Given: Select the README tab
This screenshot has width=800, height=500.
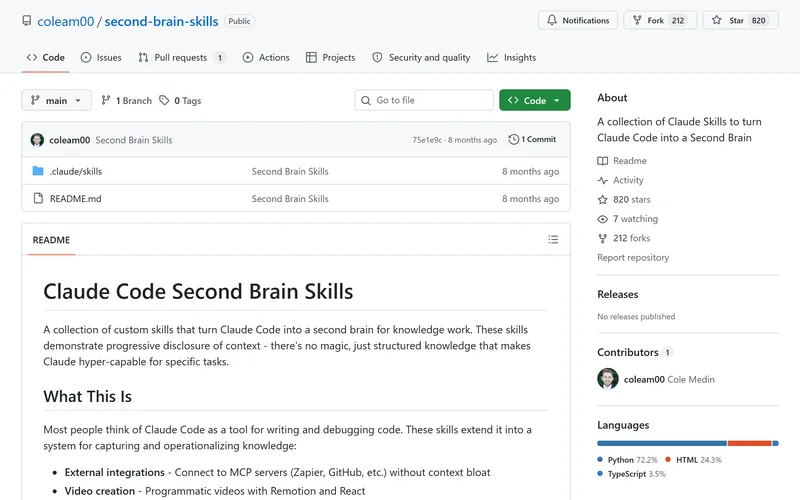Looking at the screenshot, I should click(51, 240).
